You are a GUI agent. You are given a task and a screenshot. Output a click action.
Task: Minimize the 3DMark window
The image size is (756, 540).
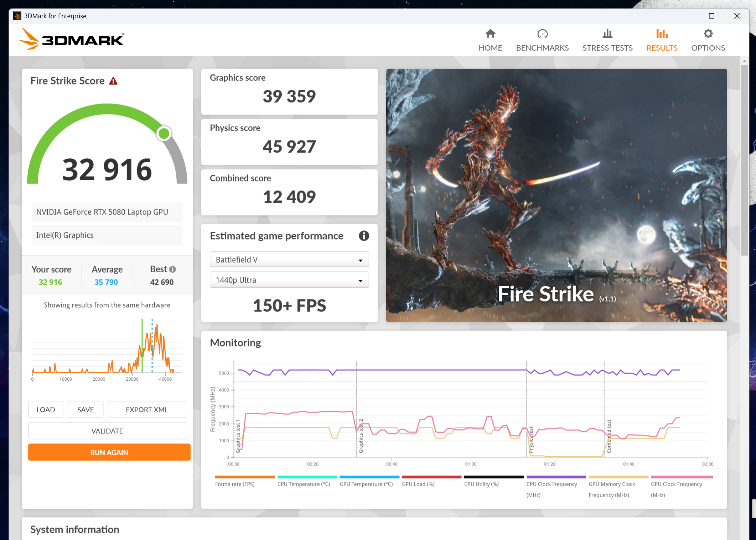pos(687,16)
